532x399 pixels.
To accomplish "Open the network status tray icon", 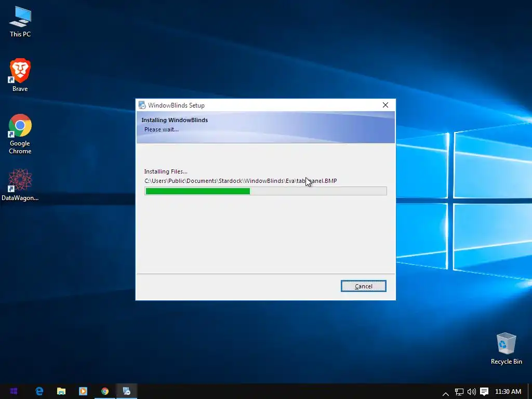I will tap(459, 392).
